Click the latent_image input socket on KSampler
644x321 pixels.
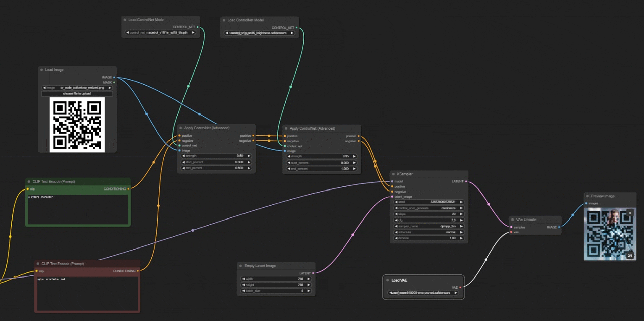pos(392,196)
